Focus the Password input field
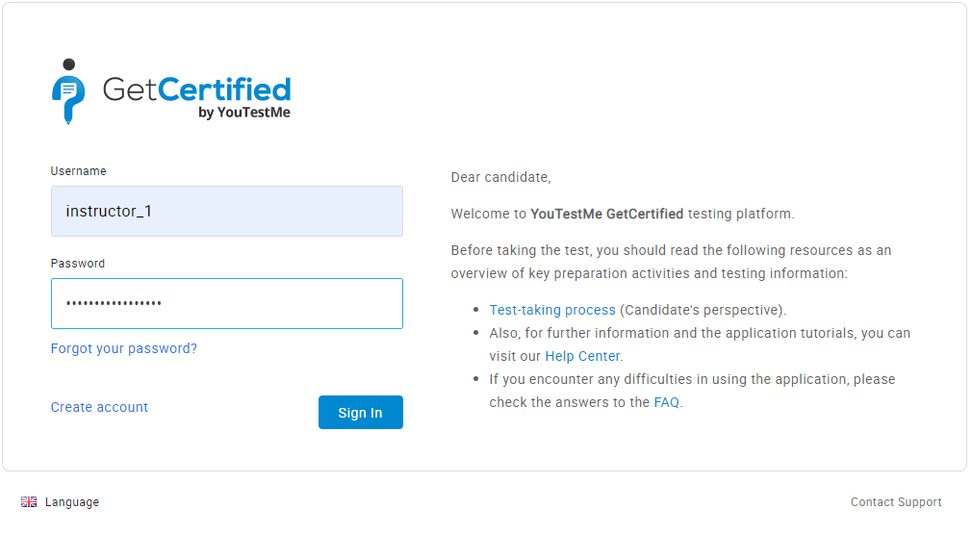This screenshot has height=560, width=972. point(226,304)
